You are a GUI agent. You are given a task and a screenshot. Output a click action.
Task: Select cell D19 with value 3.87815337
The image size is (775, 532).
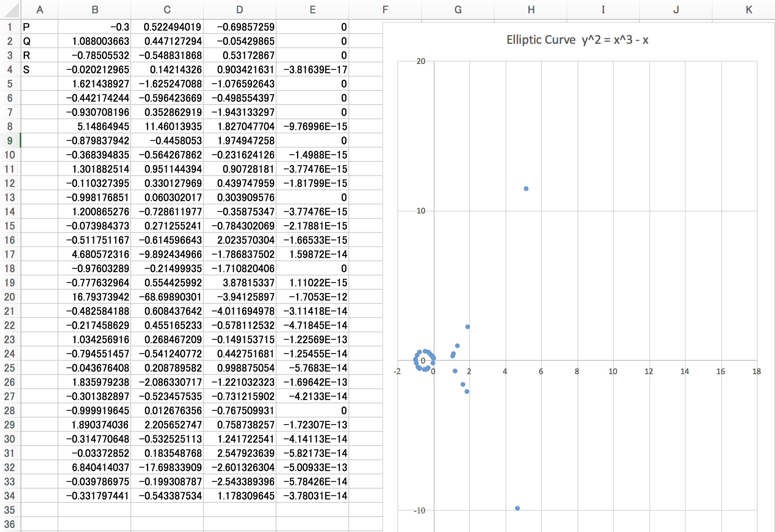[x=240, y=283]
